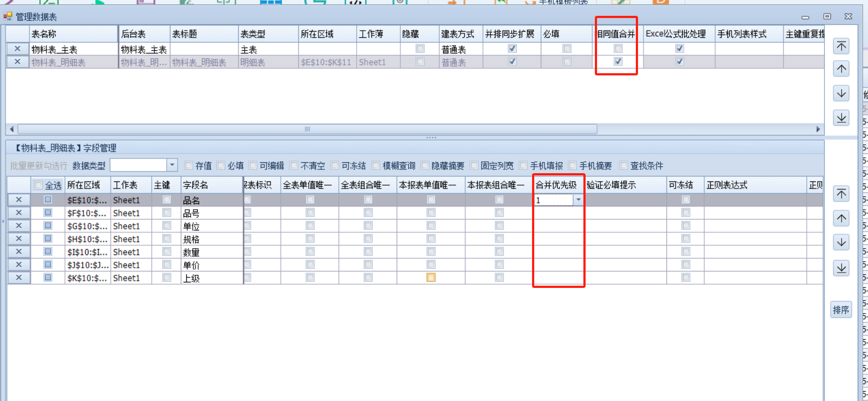Screen dimensions: 868x401
Task: Delete the 品名 field row with X
Action: pyautogui.click(x=19, y=200)
